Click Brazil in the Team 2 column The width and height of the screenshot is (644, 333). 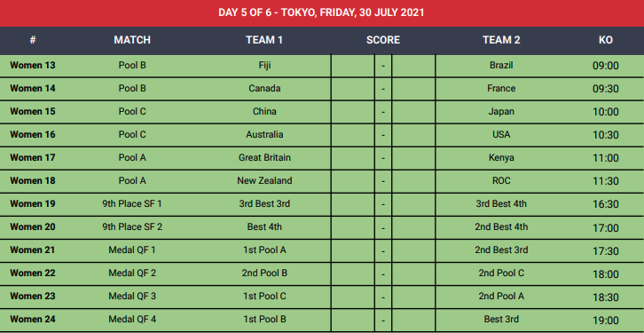click(501, 66)
